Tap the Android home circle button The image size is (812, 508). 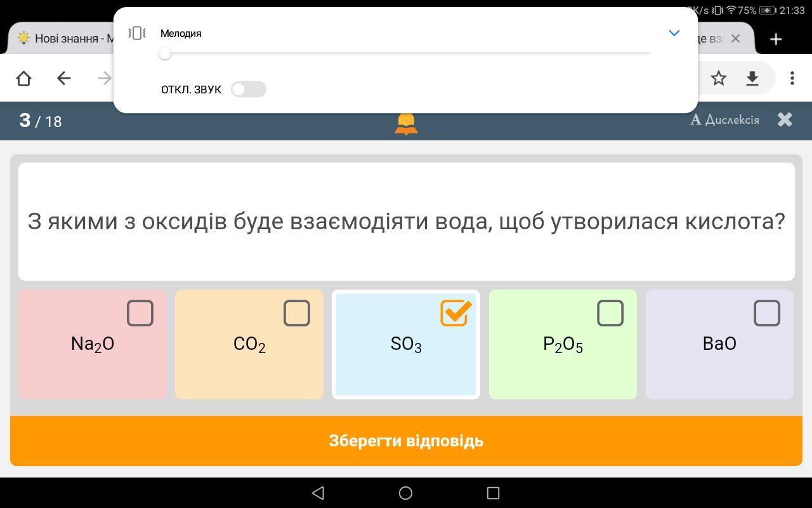coord(406,493)
